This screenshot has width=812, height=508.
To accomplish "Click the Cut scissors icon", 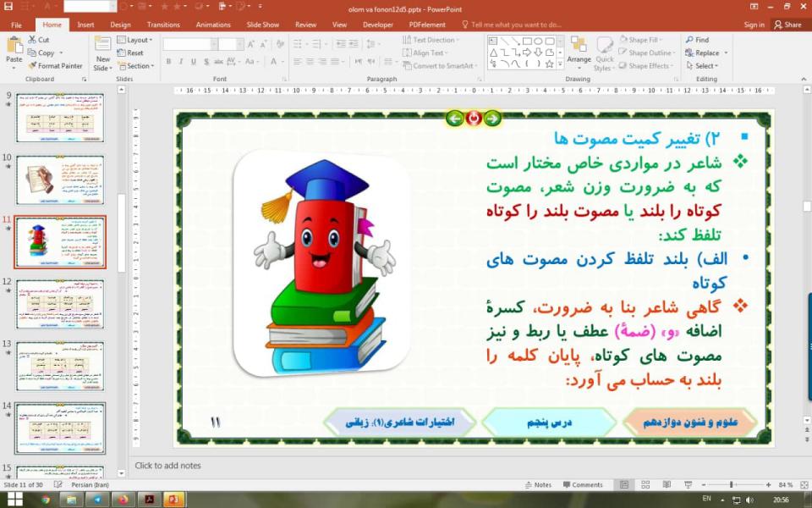I will pos(32,40).
